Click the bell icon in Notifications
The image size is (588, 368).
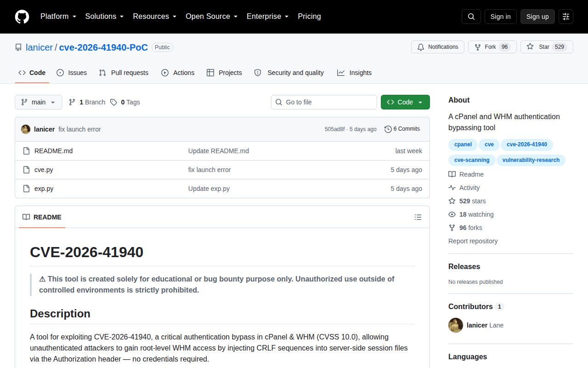[421, 47]
